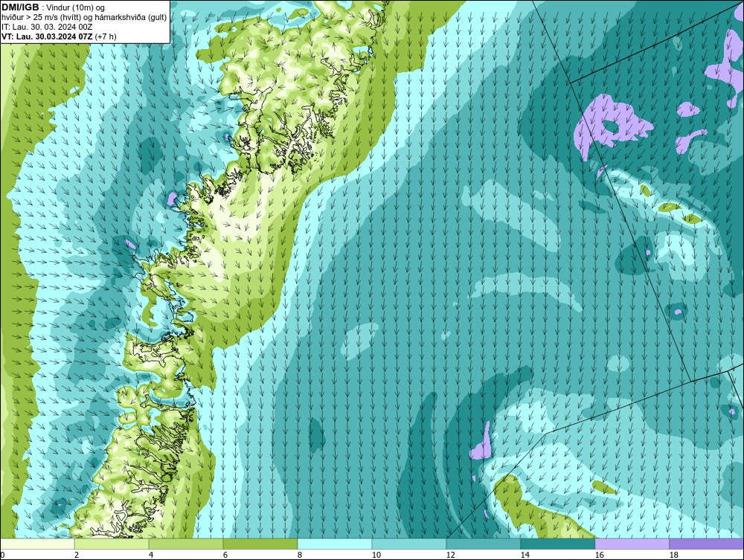Click the legend label 4
This screenshot has height=560, width=744.
click(151, 555)
